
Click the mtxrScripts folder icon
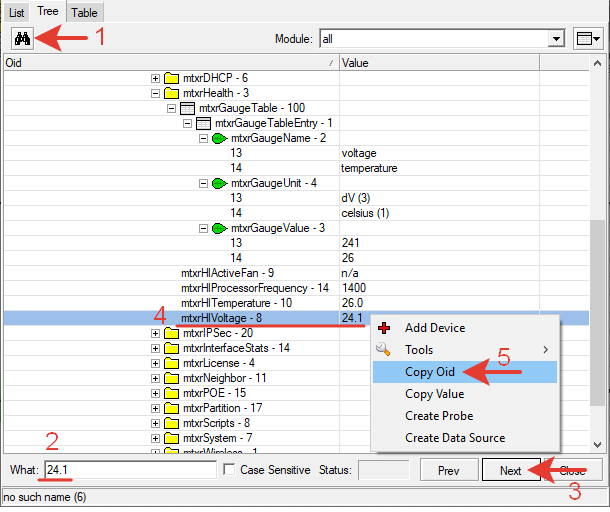tap(172, 423)
